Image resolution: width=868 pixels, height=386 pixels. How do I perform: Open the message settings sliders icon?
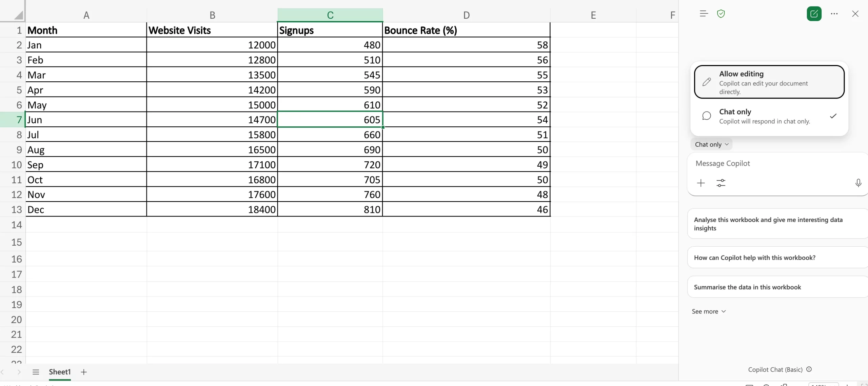(721, 183)
